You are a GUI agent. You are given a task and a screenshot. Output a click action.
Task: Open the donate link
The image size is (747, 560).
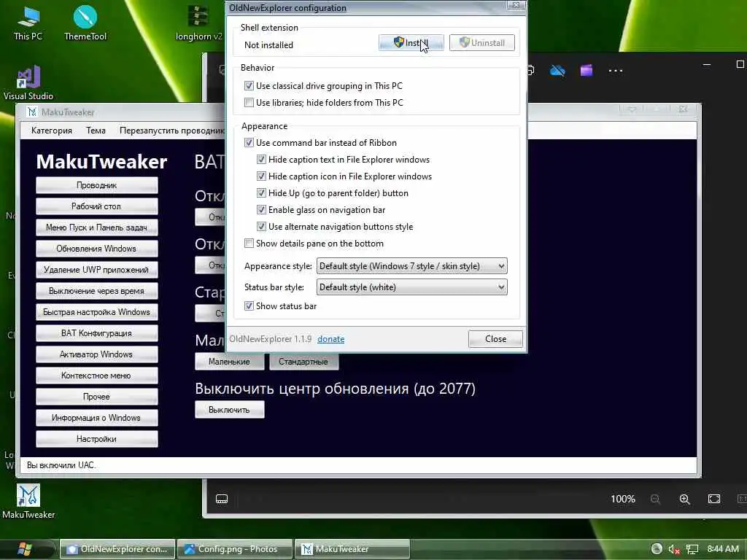(x=330, y=339)
